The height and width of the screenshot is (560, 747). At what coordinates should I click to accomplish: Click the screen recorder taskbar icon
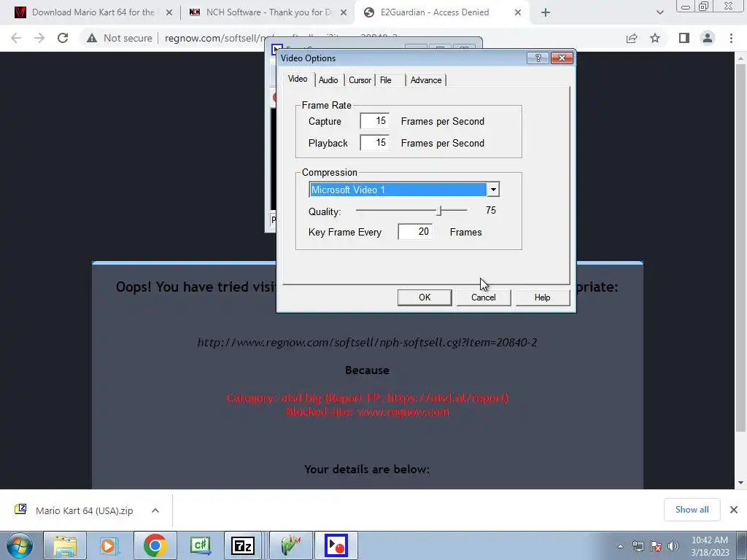[x=336, y=545]
